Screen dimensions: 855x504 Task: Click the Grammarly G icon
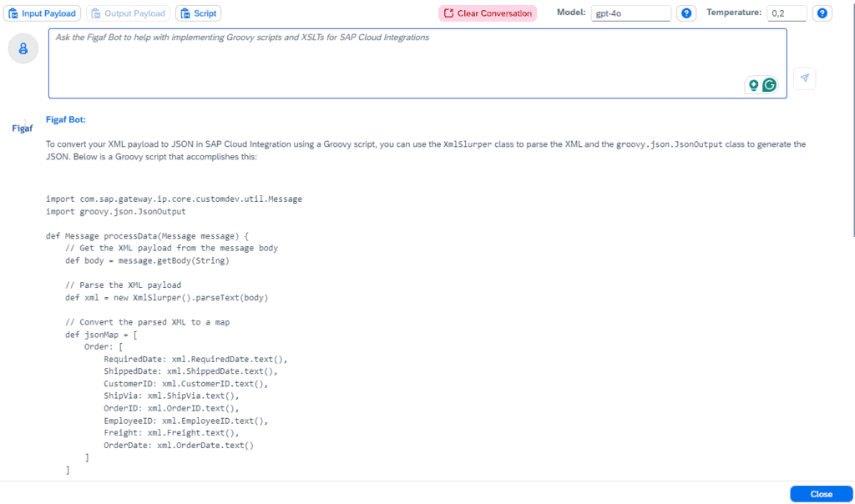pyautogui.click(x=769, y=85)
